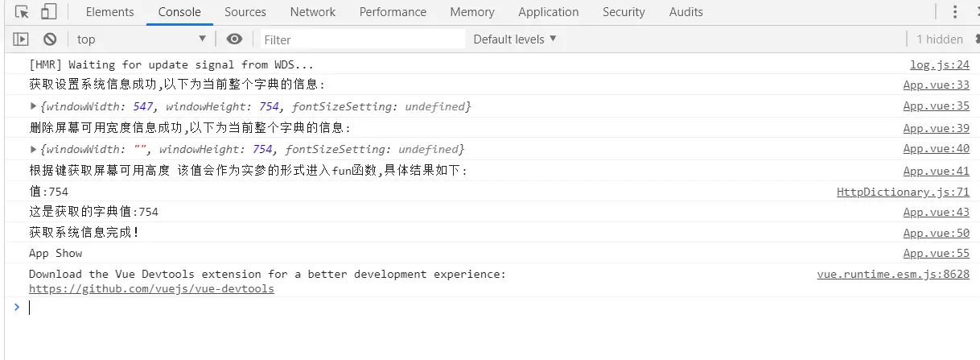
Task: Open the Sources tab
Action: click(245, 12)
